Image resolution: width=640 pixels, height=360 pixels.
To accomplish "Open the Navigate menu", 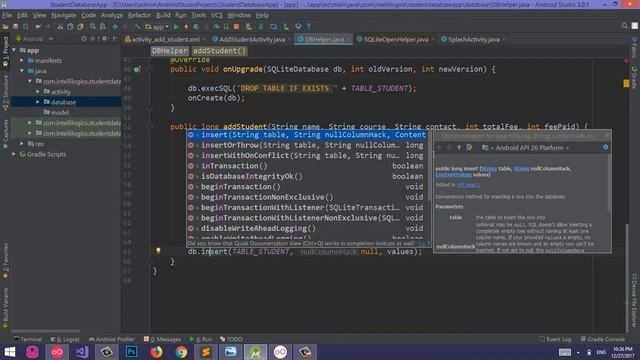I will click(64, 16).
